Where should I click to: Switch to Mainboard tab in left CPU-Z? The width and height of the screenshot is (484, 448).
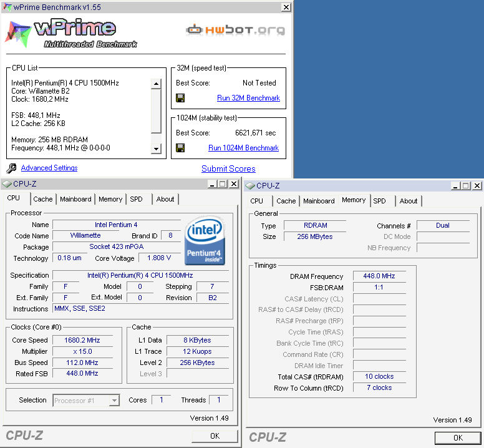(x=75, y=199)
